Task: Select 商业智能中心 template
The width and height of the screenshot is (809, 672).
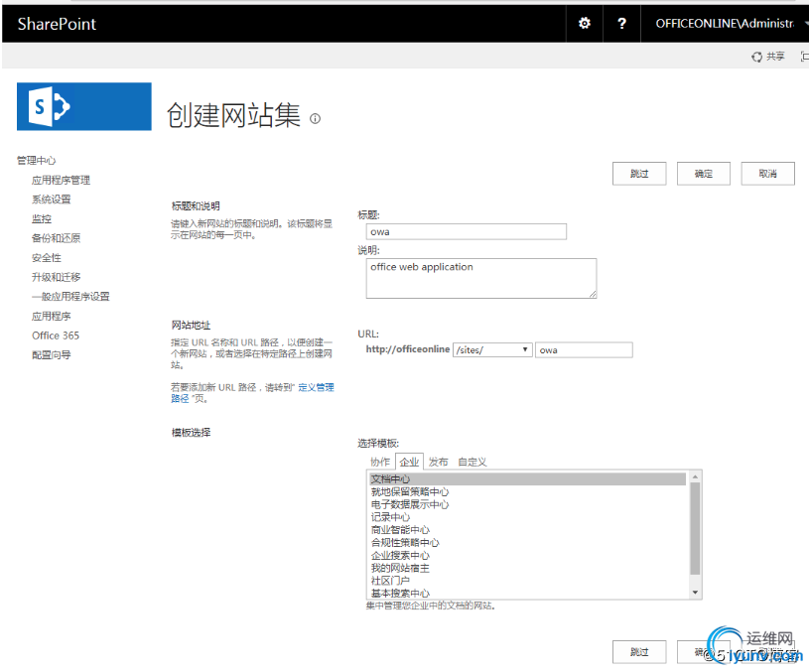Action: [x=528, y=530]
